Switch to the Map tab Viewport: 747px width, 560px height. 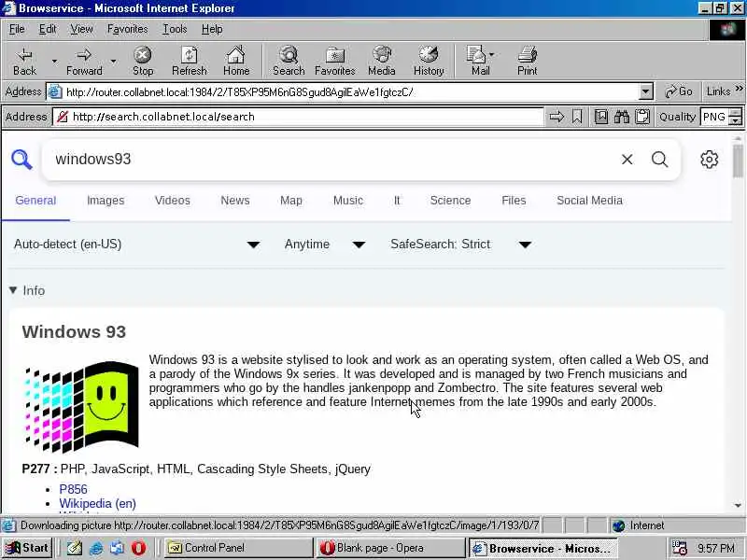tap(291, 201)
